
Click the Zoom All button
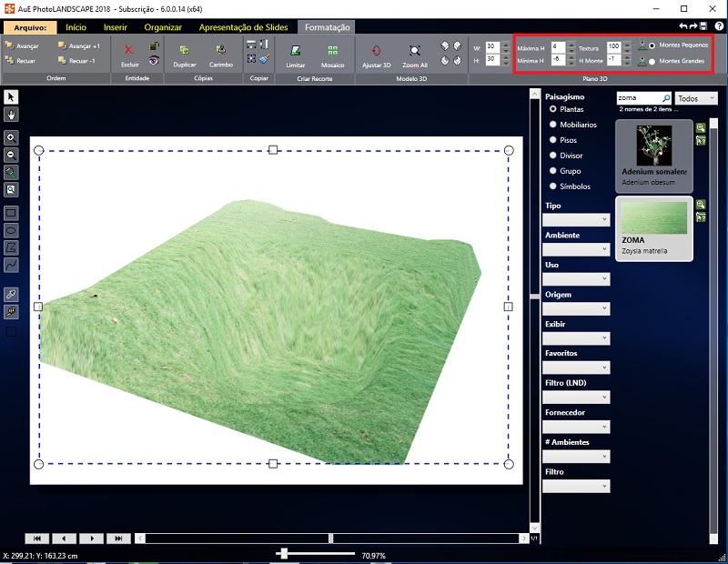point(415,51)
